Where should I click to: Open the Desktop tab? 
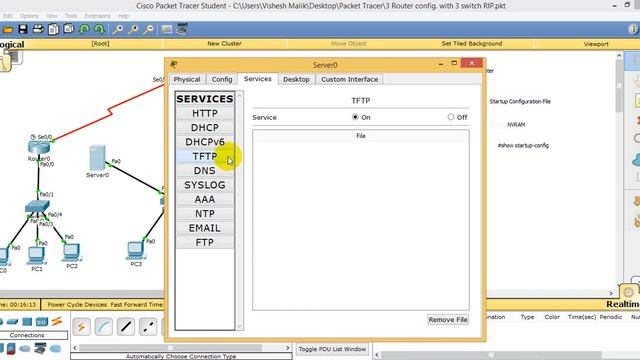pyautogui.click(x=296, y=79)
